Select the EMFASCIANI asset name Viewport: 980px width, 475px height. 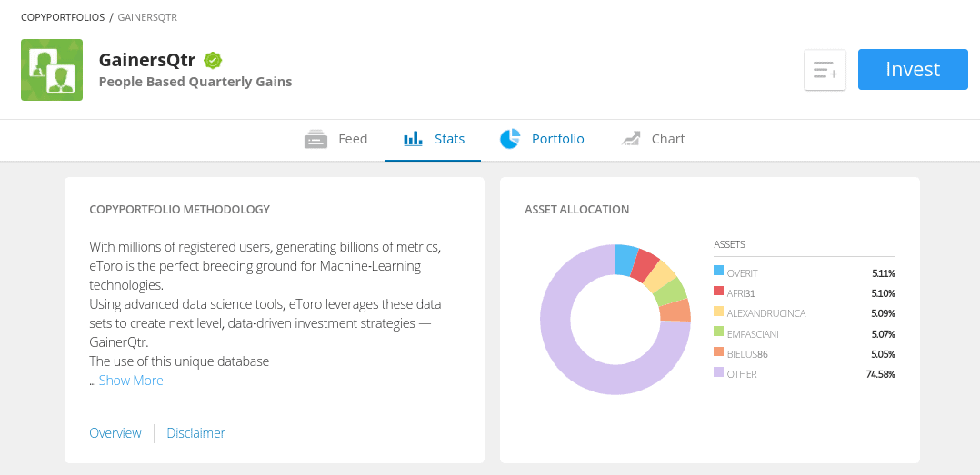[x=753, y=334]
